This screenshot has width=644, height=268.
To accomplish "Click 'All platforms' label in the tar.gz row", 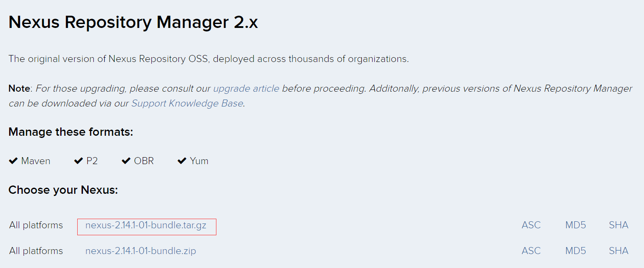I will (x=36, y=225).
